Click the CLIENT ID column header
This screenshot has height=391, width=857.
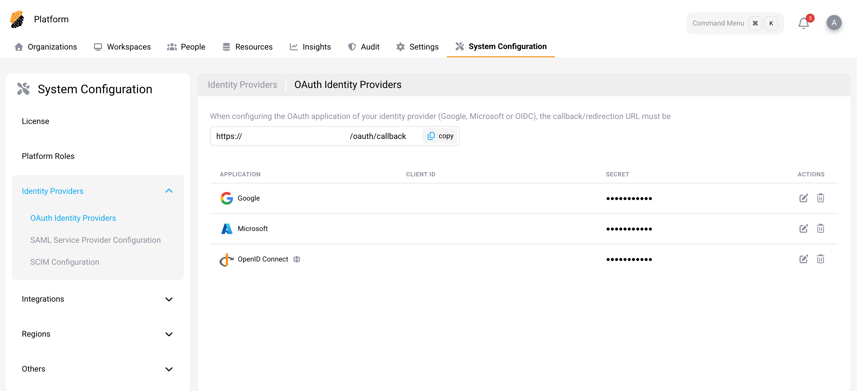[420, 174]
